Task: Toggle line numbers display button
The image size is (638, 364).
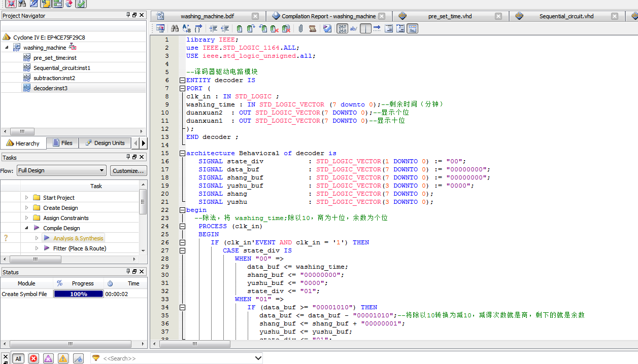Action: coord(343,28)
